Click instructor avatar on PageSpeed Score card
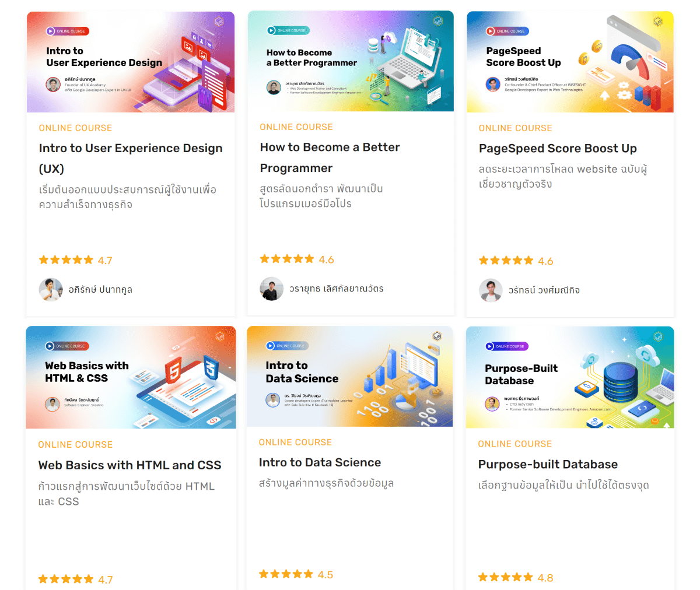The width and height of the screenshot is (700, 590). [491, 290]
